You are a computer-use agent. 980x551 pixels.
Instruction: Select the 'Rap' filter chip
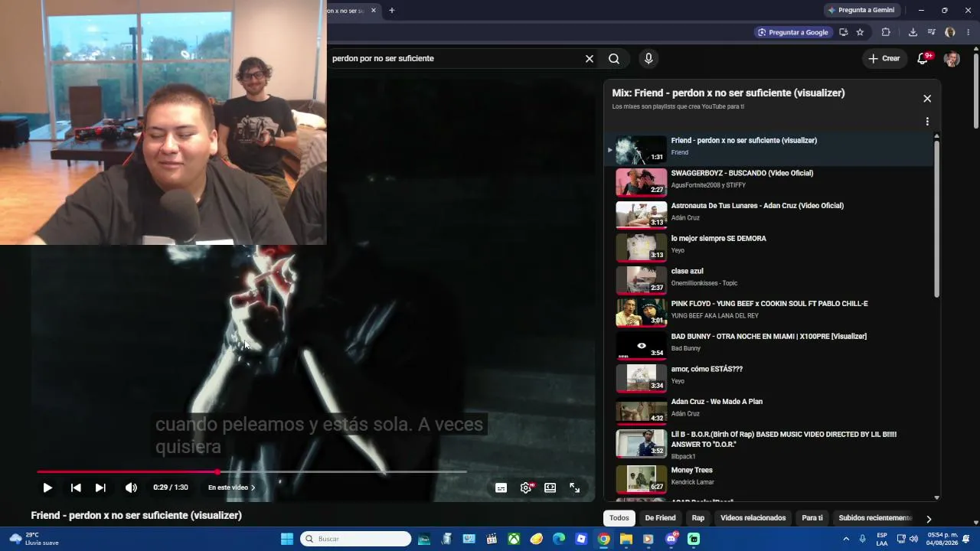click(x=698, y=518)
